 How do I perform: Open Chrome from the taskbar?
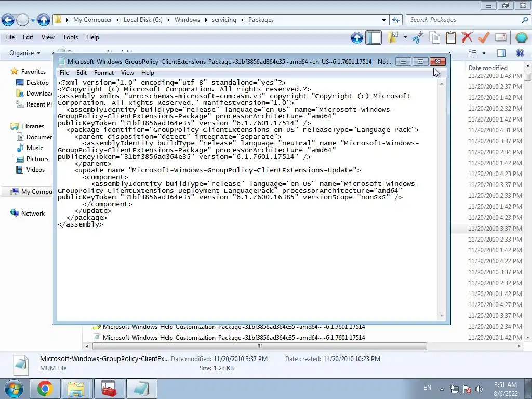coord(45,389)
